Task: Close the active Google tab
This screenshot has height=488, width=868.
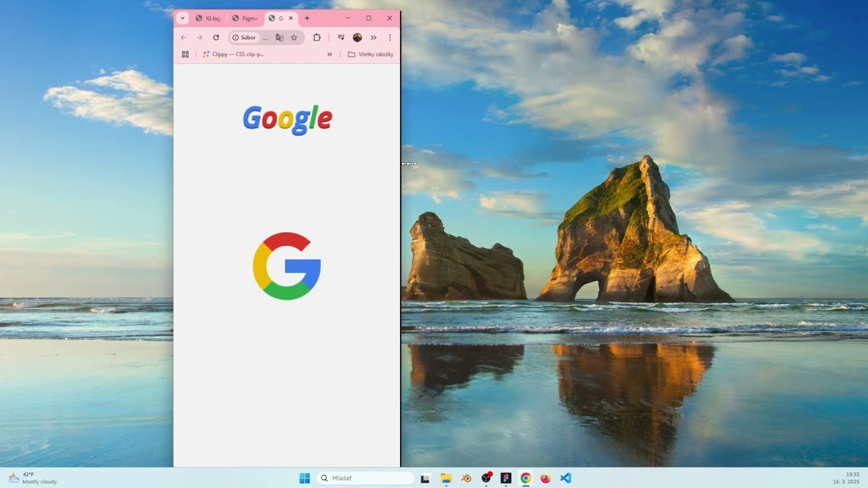Action: [291, 18]
